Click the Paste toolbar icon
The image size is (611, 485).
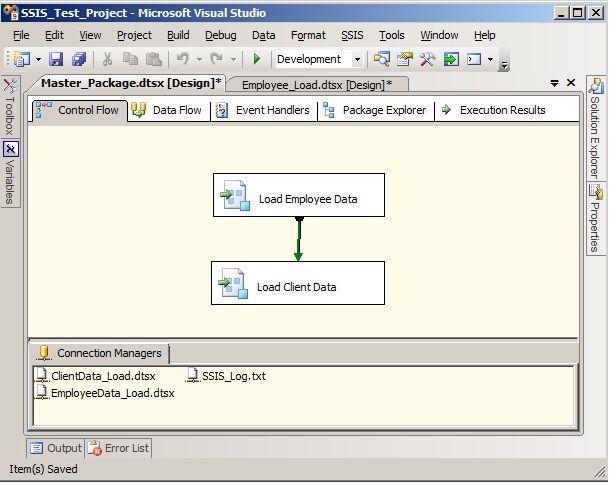point(154,59)
